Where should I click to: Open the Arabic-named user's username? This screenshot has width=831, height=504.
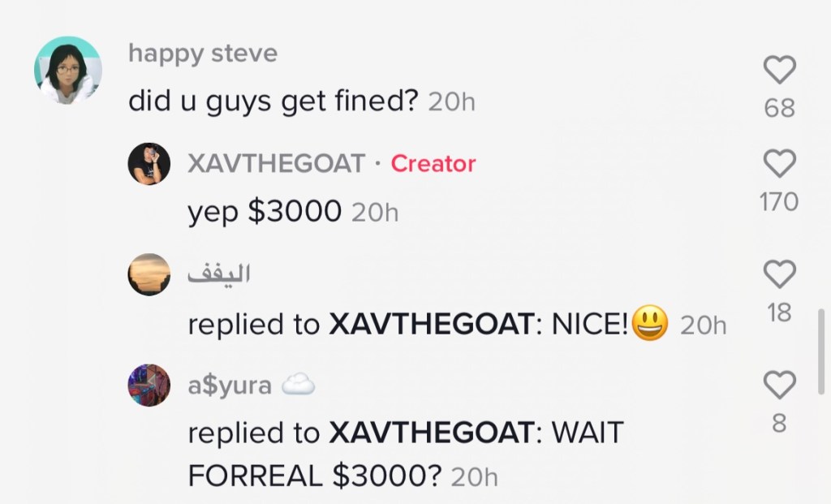[x=219, y=274]
